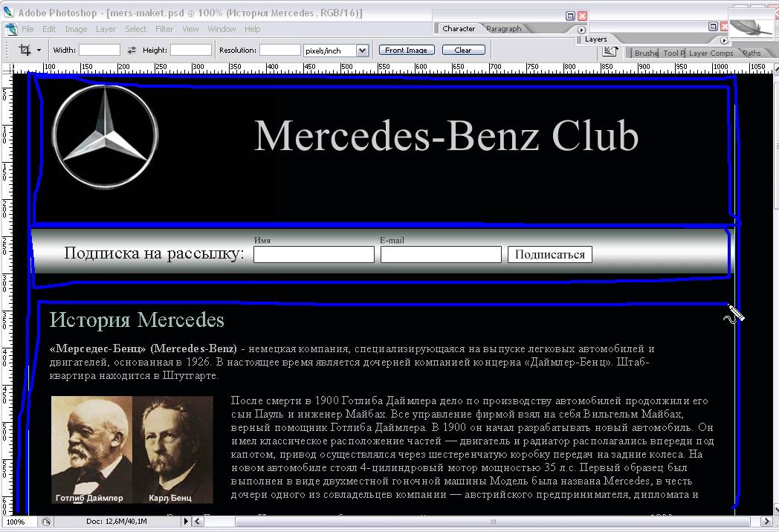The image size is (779, 532).
Task: Open the status bar info options arrow
Action: coord(186,522)
